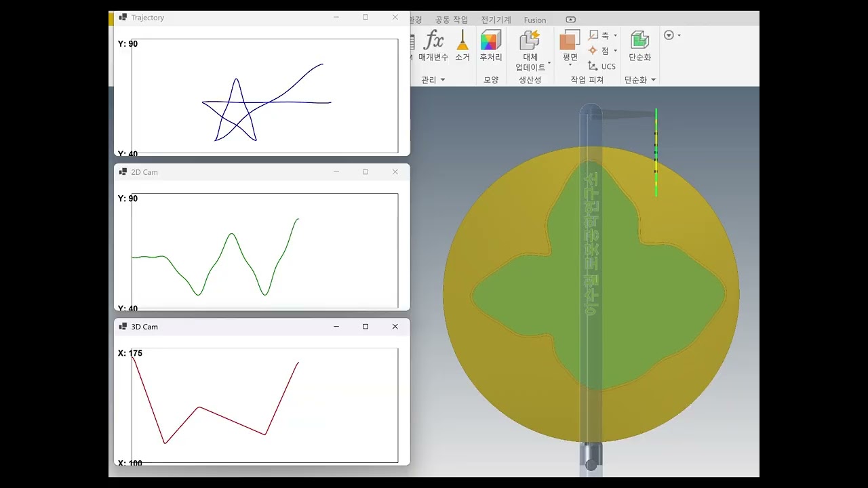The width and height of the screenshot is (868, 488).
Task: Close the Trajectory window
Action: coord(395,18)
